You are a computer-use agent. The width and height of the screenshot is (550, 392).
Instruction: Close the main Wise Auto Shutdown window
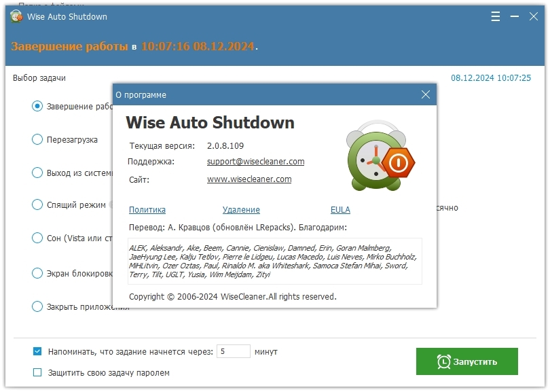click(534, 16)
